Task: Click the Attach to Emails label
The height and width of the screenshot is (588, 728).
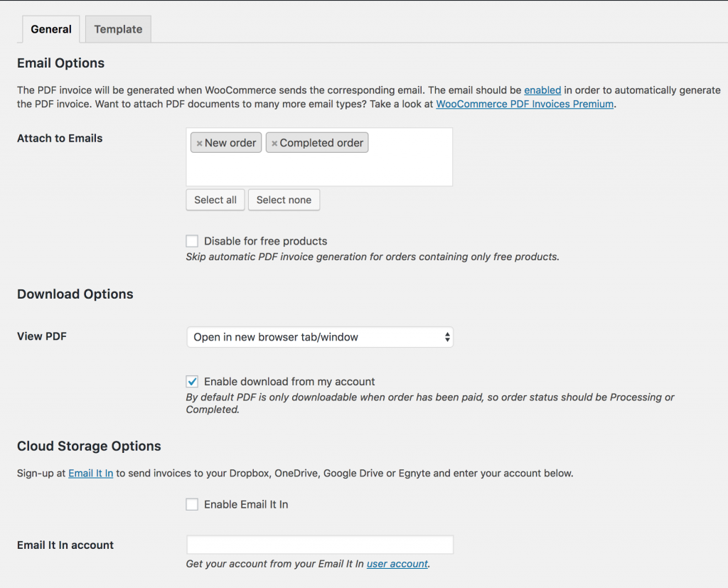Action: pos(60,139)
